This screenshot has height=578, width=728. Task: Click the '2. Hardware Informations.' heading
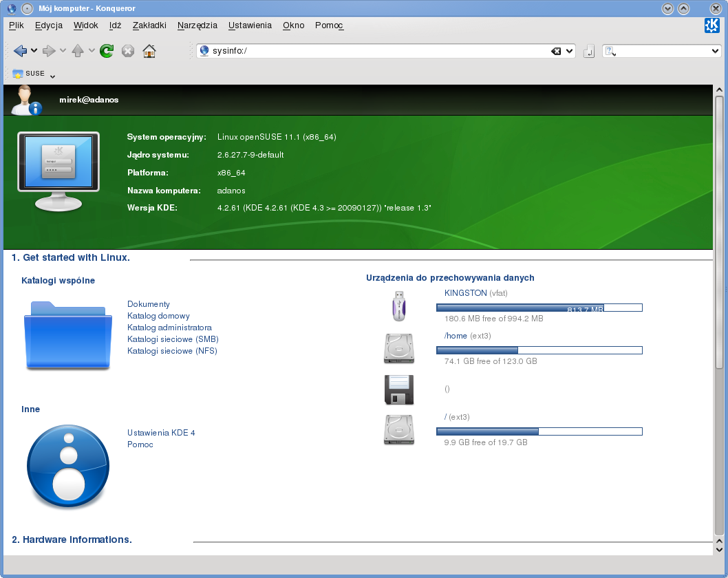pyautogui.click(x=72, y=539)
